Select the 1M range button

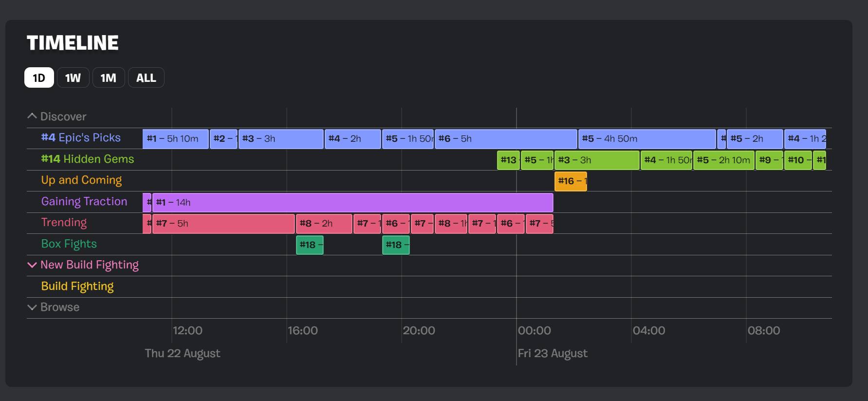(108, 77)
